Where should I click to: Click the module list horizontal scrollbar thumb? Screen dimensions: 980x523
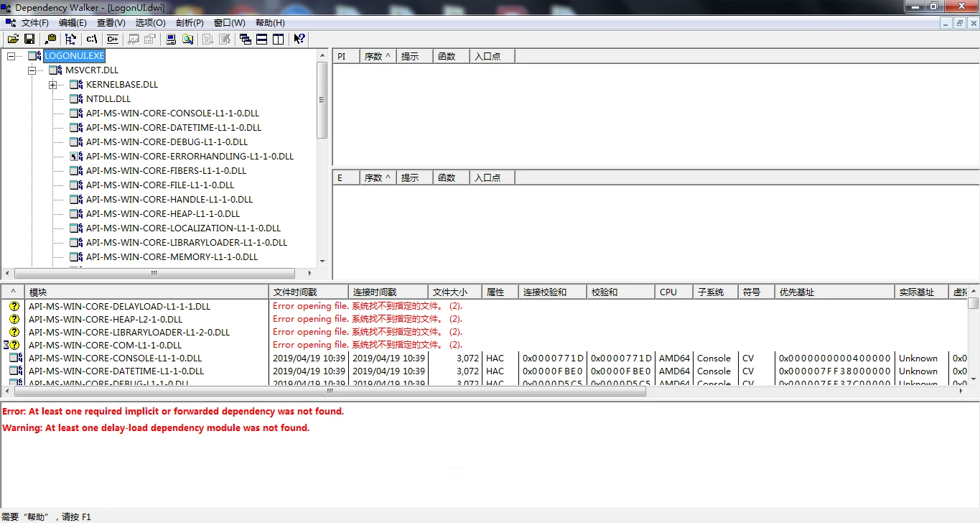coord(330,392)
